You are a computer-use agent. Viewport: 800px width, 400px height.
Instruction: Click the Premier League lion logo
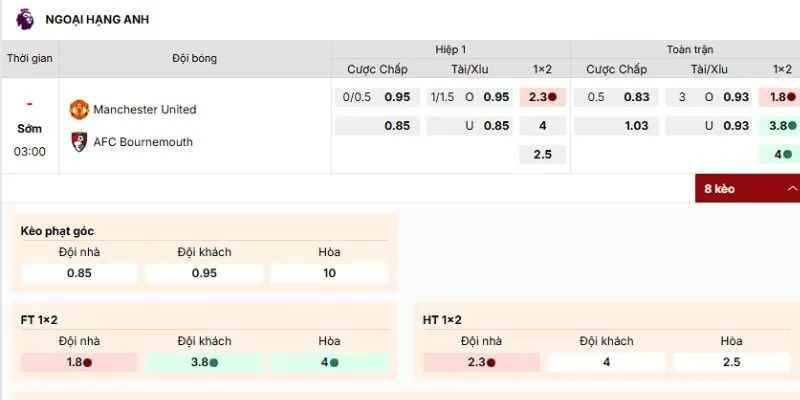[24, 18]
